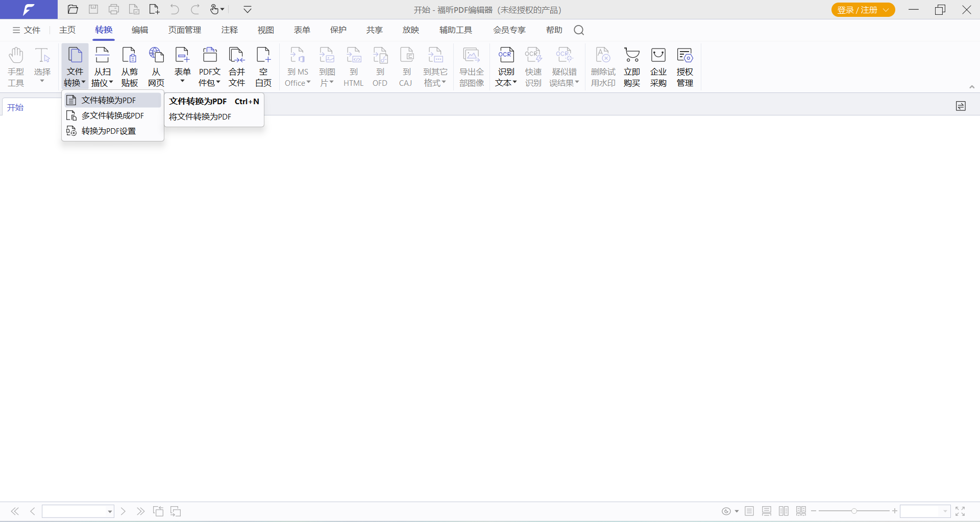Switch to the 页面管理 ribbon tab
This screenshot has width=980, height=522.
[185, 30]
